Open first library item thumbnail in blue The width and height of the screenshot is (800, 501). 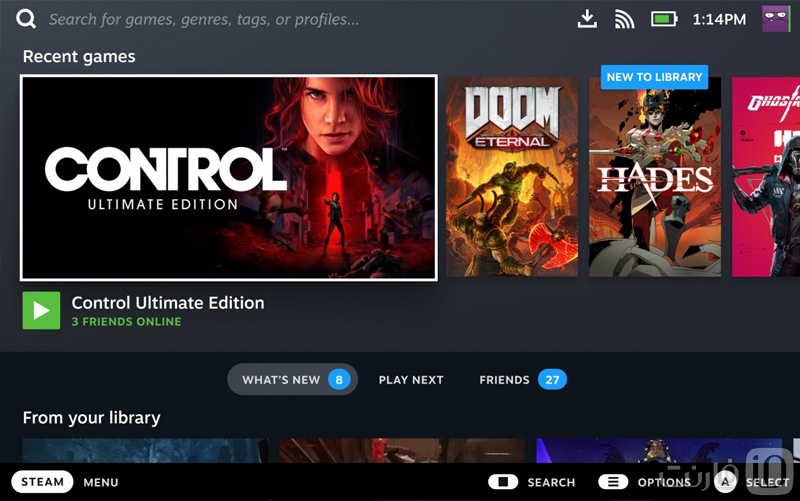tap(145, 450)
